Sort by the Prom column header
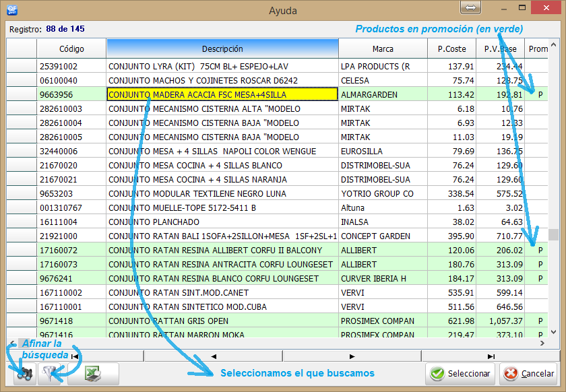This screenshot has height=392, width=566. (538, 48)
